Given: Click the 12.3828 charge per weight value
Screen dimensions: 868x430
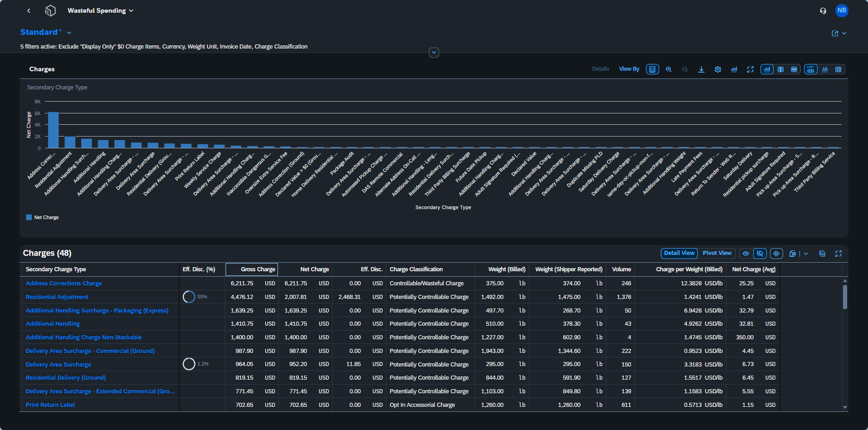Looking at the screenshot, I should click(691, 283).
